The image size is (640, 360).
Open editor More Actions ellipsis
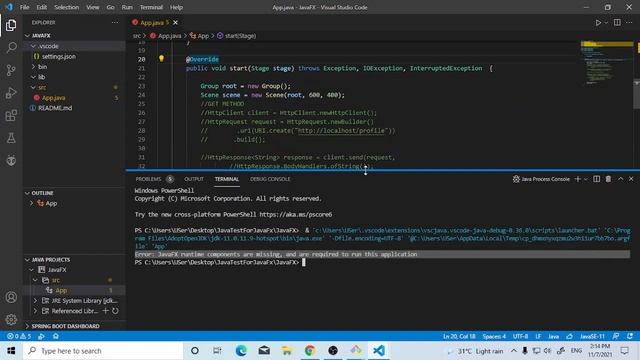pos(629,22)
